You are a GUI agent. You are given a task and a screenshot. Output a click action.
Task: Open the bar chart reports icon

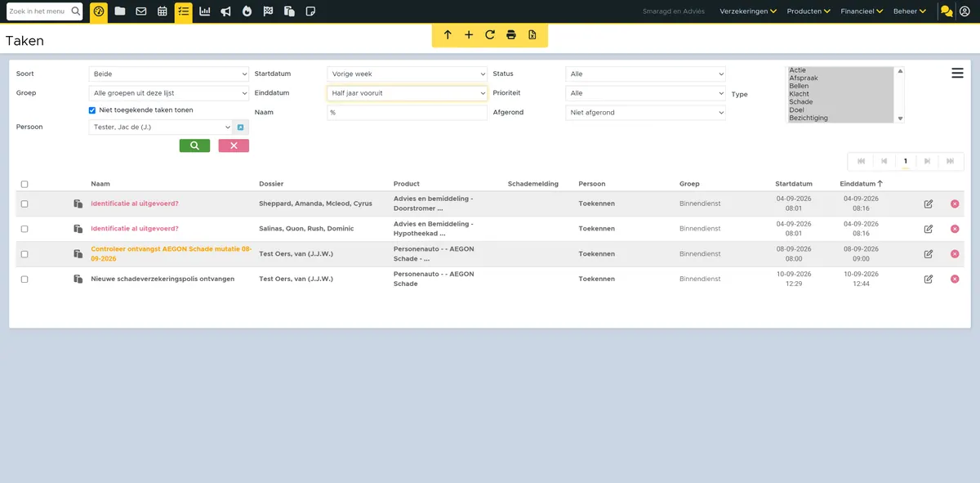(x=205, y=11)
